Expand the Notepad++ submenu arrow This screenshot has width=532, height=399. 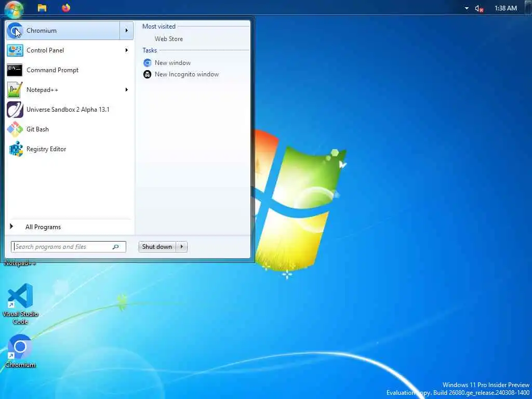[127, 89]
